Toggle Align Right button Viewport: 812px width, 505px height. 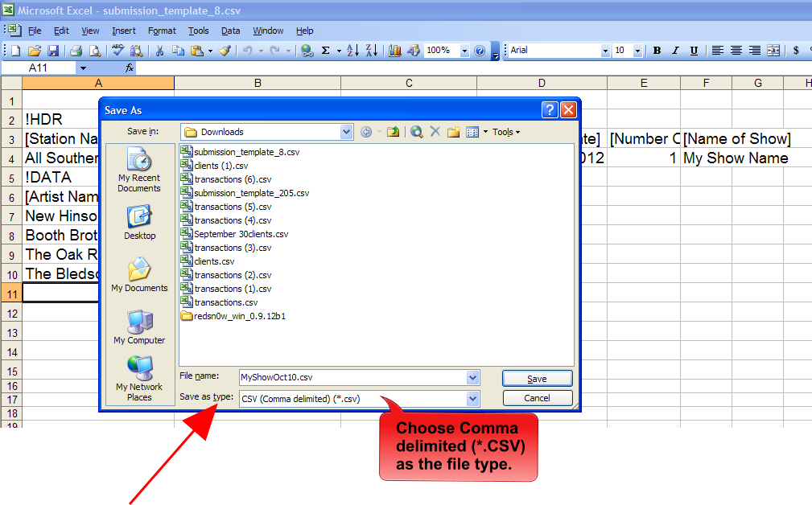click(755, 51)
